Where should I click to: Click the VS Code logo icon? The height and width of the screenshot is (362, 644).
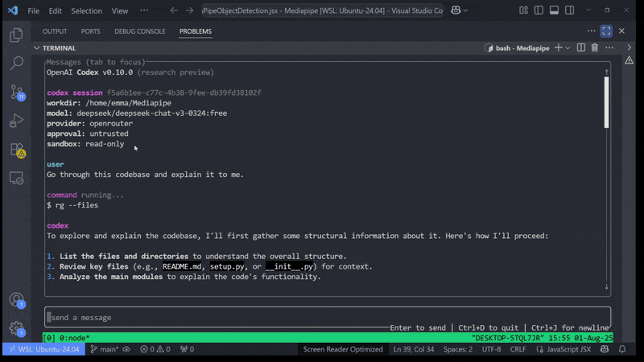(x=13, y=10)
